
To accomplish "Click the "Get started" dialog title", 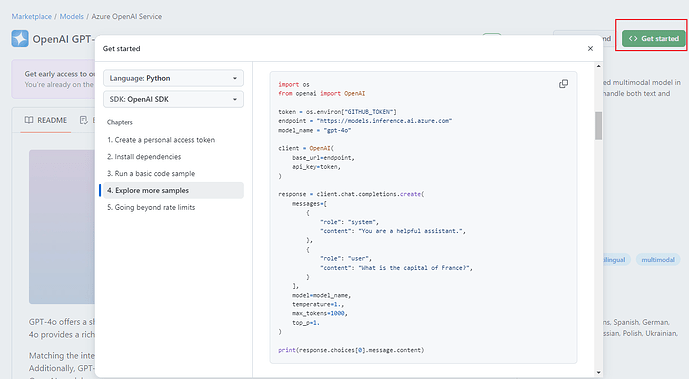I will (121, 48).
